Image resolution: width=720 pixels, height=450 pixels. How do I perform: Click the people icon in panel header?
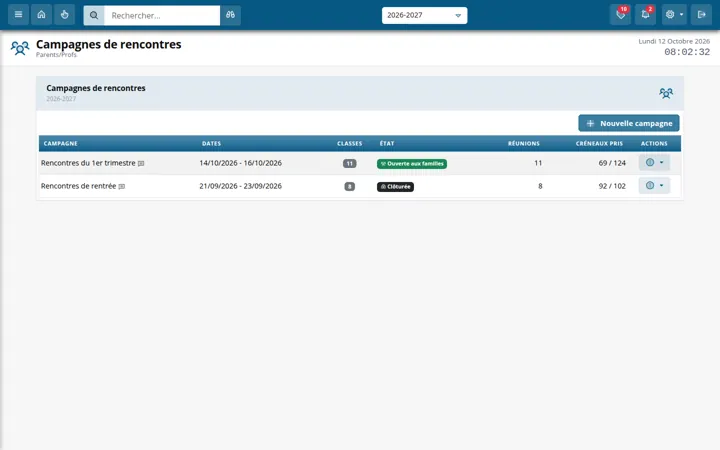pyautogui.click(x=666, y=93)
